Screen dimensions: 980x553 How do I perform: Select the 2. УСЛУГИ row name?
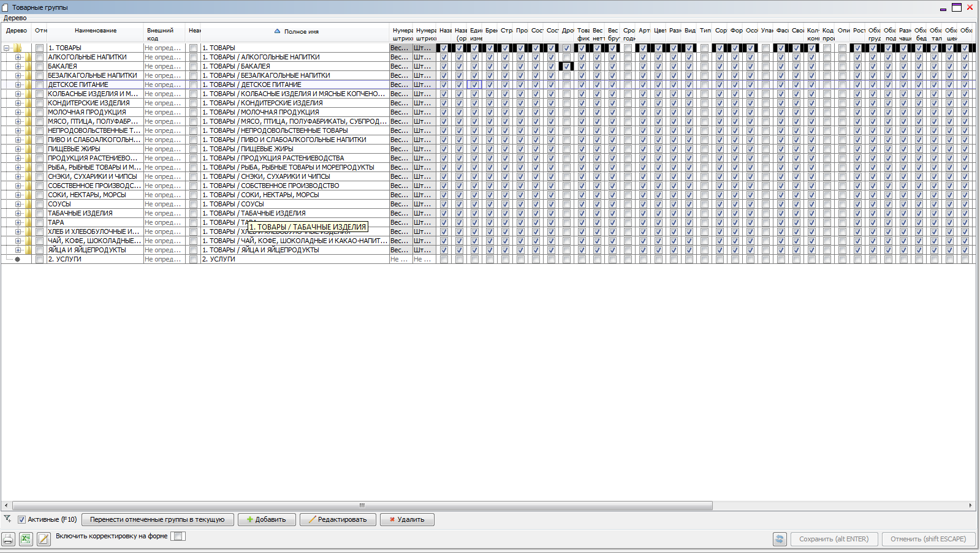[64, 259]
